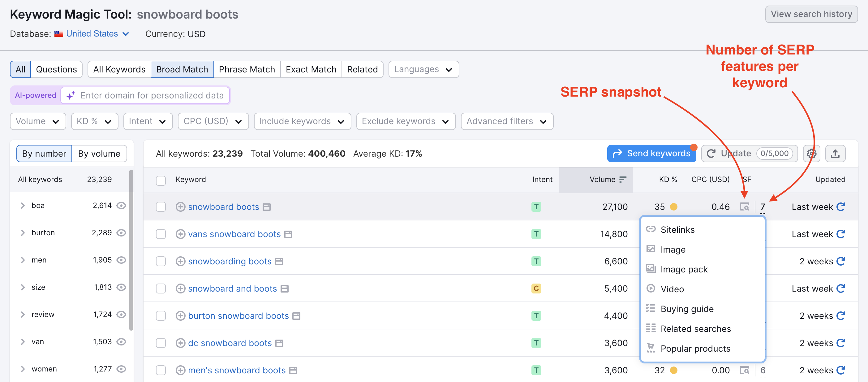Click the Update refresh icon
The height and width of the screenshot is (382, 868).
711,154
